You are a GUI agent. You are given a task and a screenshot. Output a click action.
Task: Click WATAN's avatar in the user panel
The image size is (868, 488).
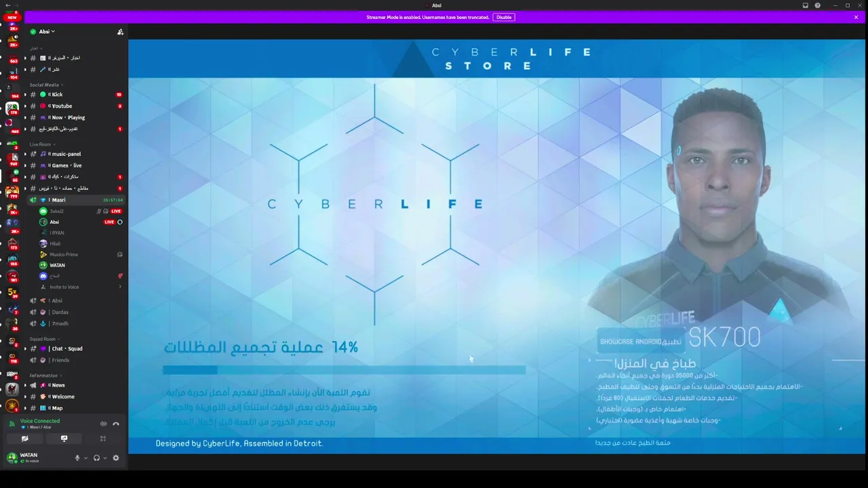(x=12, y=457)
